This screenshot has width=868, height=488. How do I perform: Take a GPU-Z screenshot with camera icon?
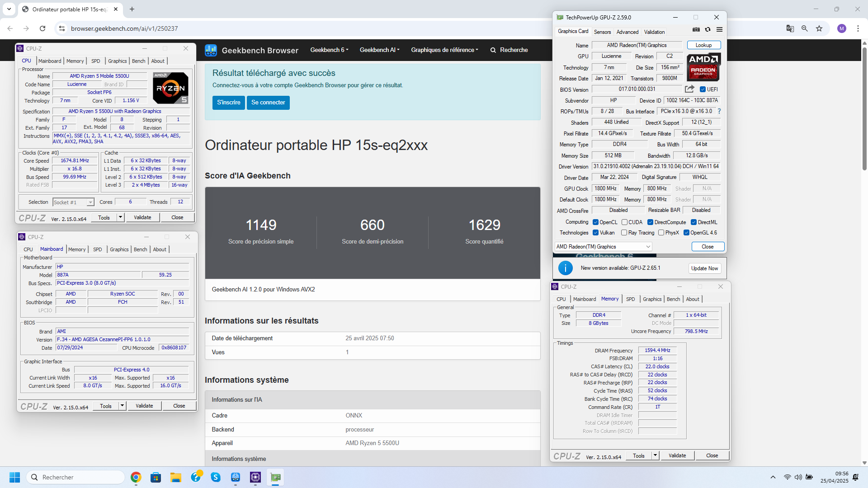(696, 30)
